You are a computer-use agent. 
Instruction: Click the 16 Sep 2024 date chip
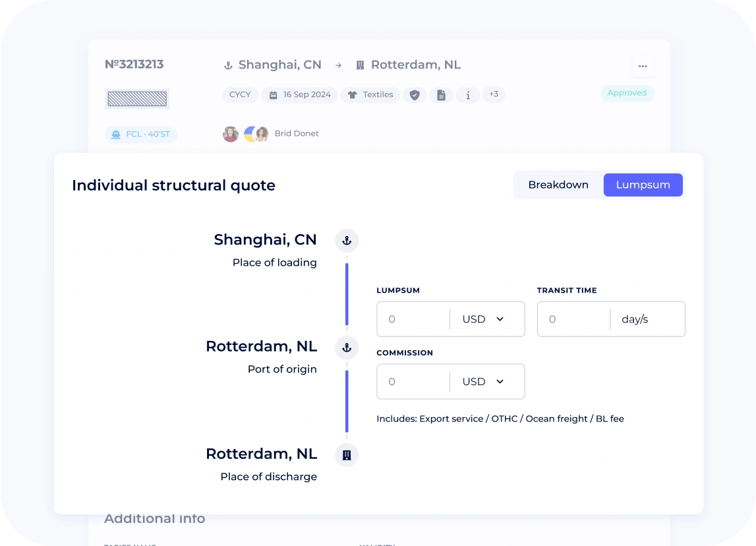[299, 94]
